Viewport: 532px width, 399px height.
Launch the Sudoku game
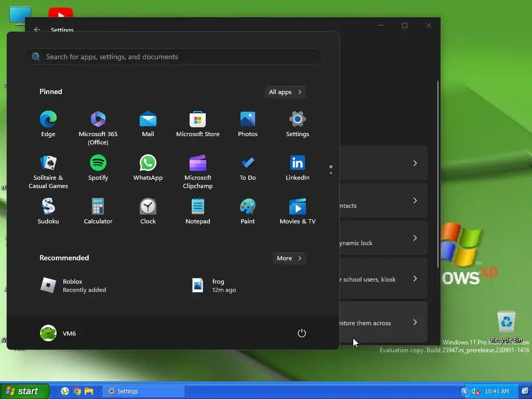48,211
